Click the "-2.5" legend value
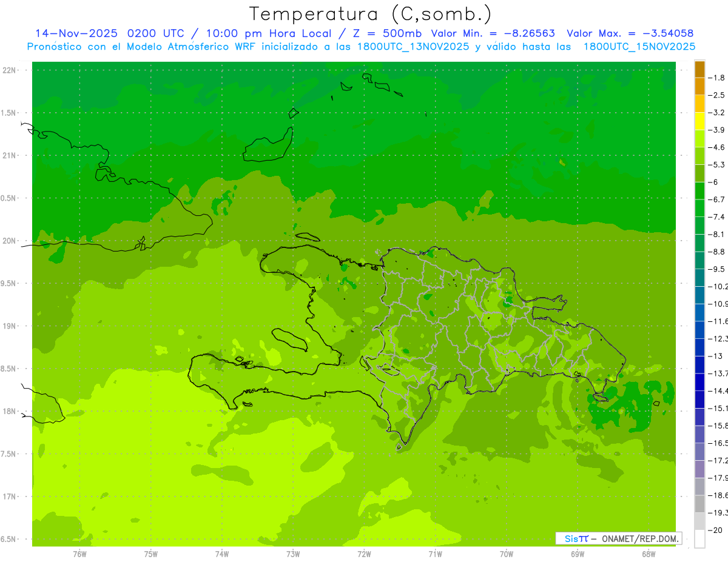This screenshot has height=562, width=728. point(716,95)
